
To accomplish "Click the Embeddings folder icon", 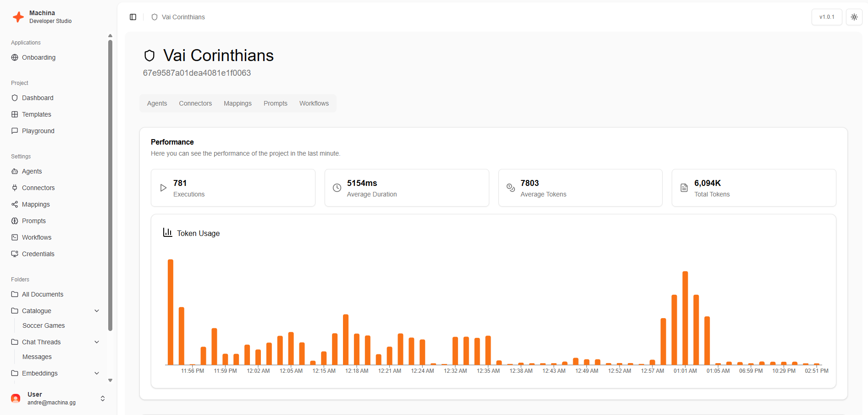I will [x=15, y=373].
